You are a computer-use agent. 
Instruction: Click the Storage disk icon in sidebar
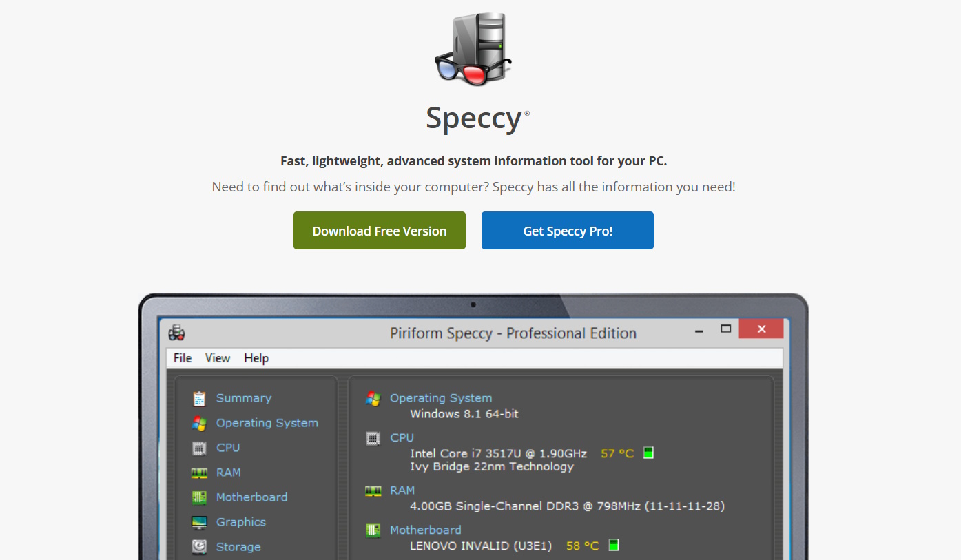tap(199, 547)
